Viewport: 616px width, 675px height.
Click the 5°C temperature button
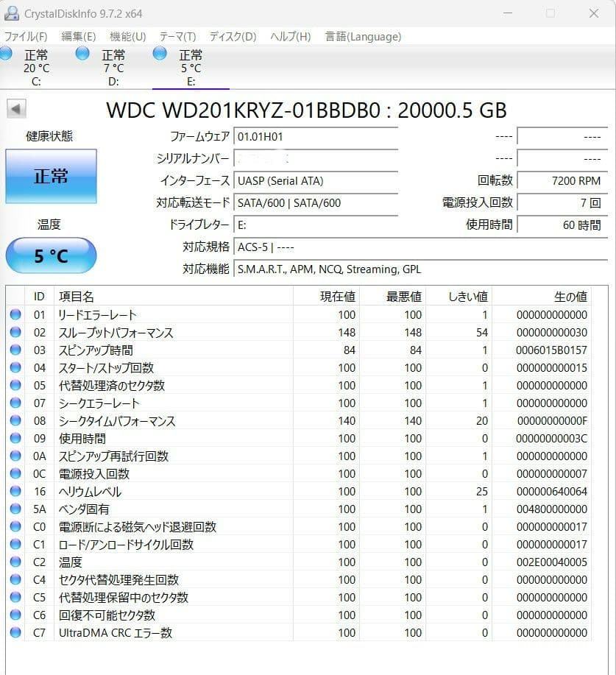[51, 255]
